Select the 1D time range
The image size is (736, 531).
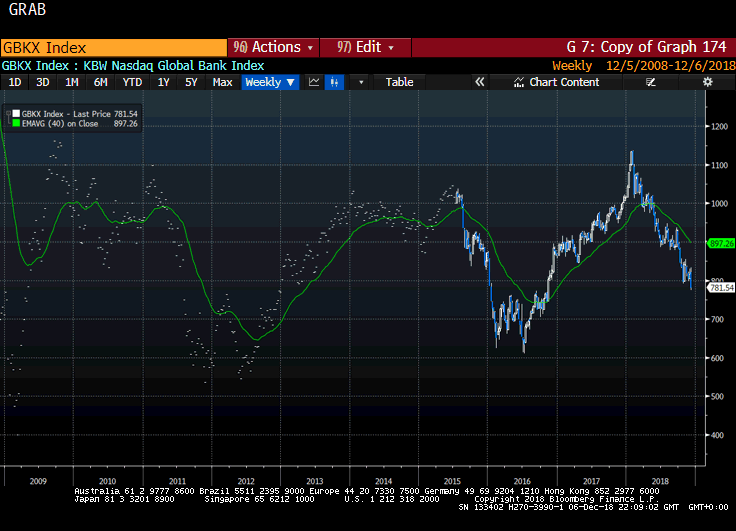click(15, 82)
